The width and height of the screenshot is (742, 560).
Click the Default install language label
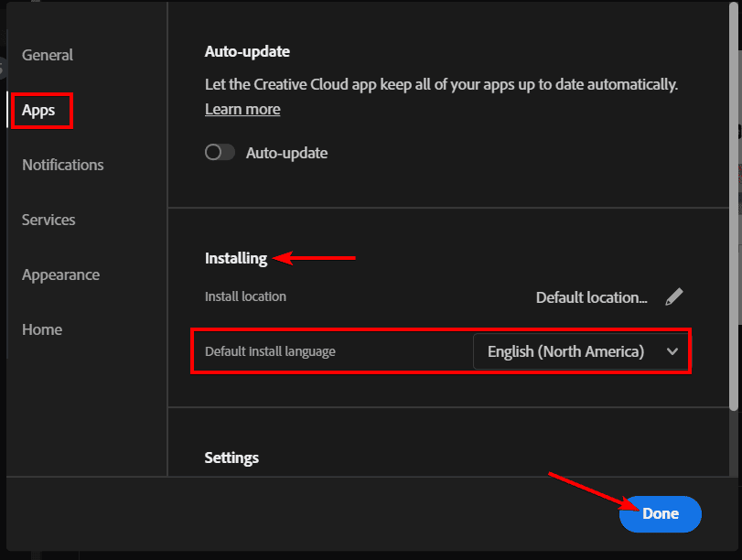(x=270, y=351)
